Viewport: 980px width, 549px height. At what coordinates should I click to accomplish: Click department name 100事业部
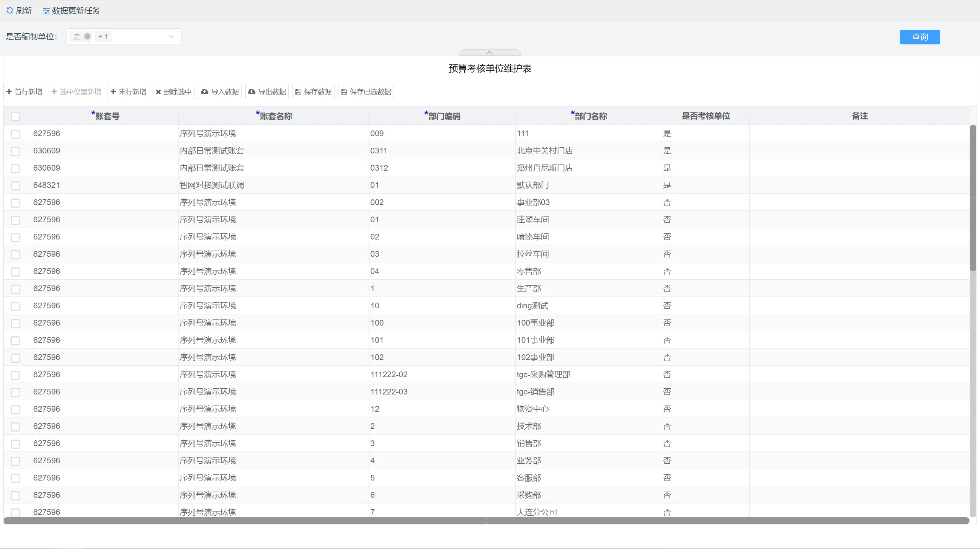coord(536,323)
